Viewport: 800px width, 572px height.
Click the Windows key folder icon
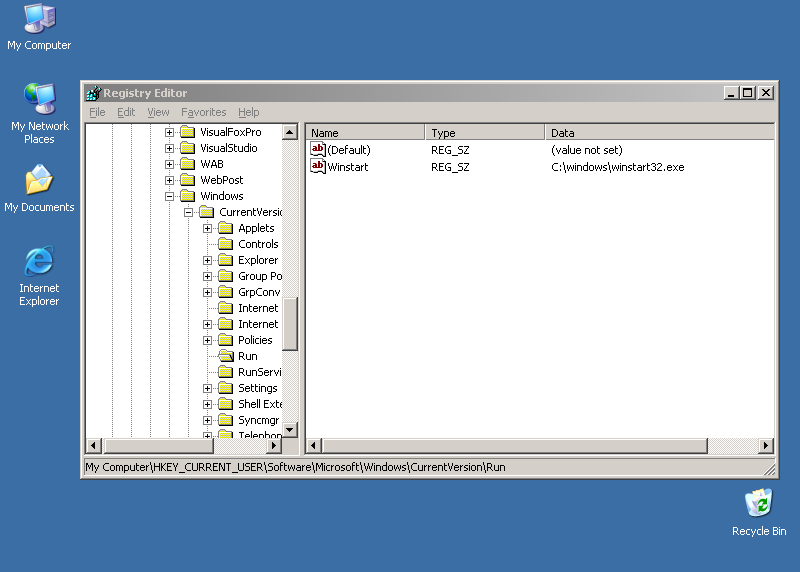pyautogui.click(x=188, y=196)
